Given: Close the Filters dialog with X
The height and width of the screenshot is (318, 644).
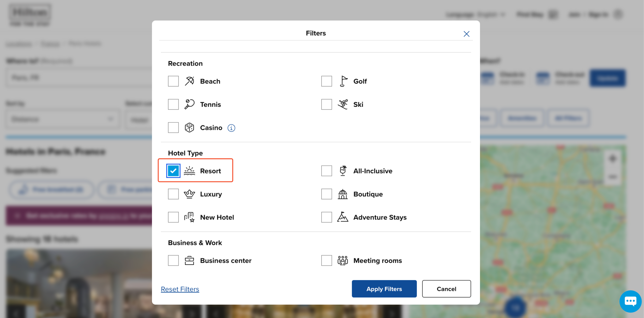Looking at the screenshot, I should [x=466, y=34].
